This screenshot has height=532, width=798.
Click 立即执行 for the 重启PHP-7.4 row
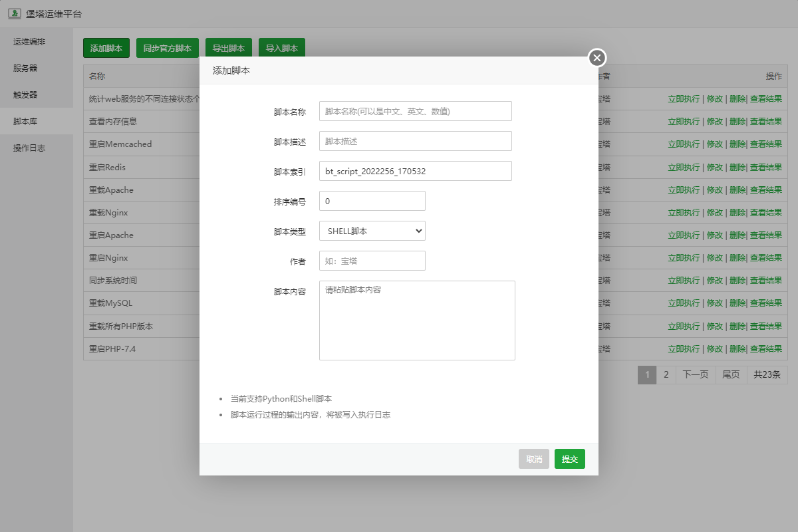684,348
